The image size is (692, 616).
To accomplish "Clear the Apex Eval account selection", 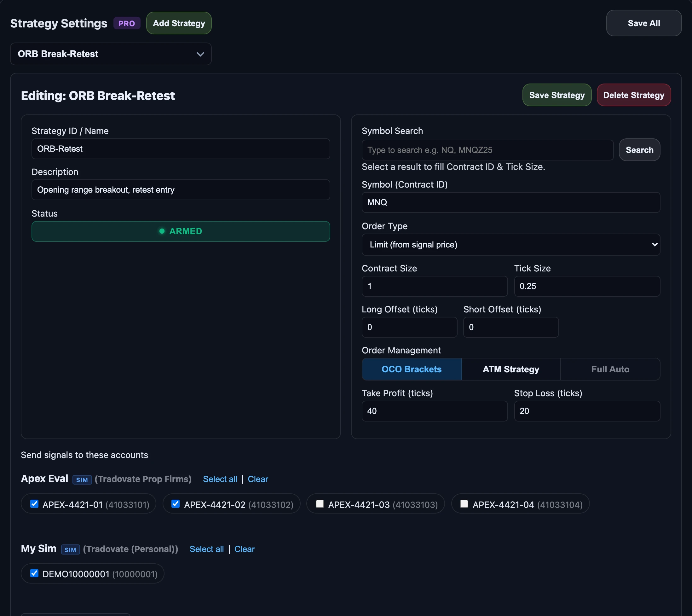I will [258, 479].
